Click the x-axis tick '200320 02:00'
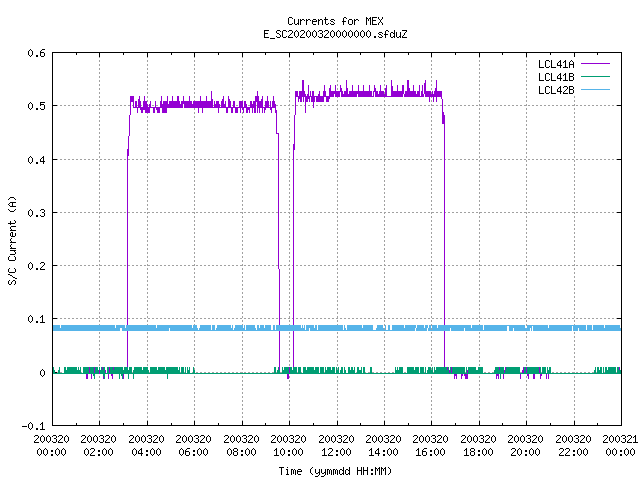 coord(98,446)
